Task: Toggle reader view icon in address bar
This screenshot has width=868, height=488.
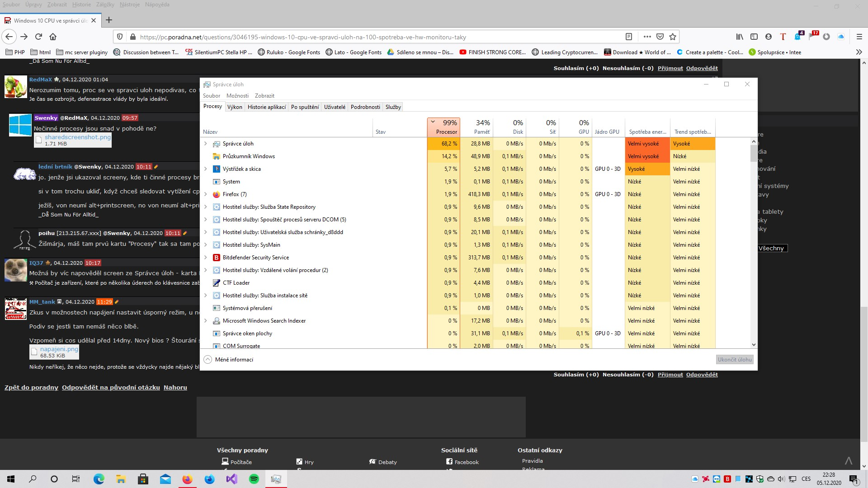Action: [628, 37]
